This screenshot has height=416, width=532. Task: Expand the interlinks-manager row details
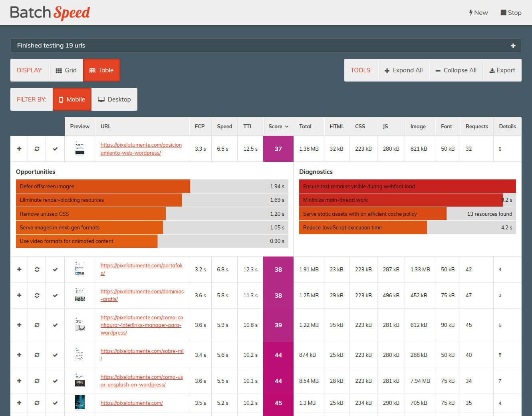(x=19, y=325)
